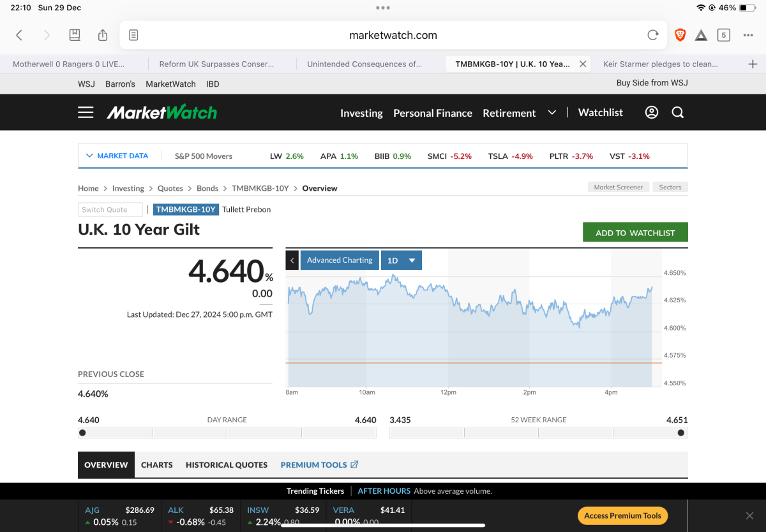Open the browser three-dot menu
Screen dimensions: 766x532
click(749, 35)
